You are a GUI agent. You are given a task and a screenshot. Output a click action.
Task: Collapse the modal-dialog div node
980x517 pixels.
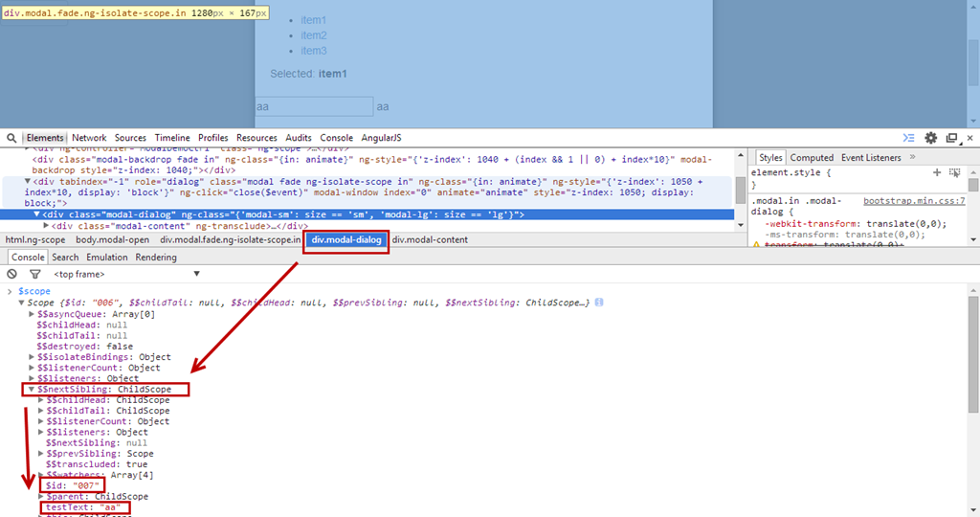37,214
